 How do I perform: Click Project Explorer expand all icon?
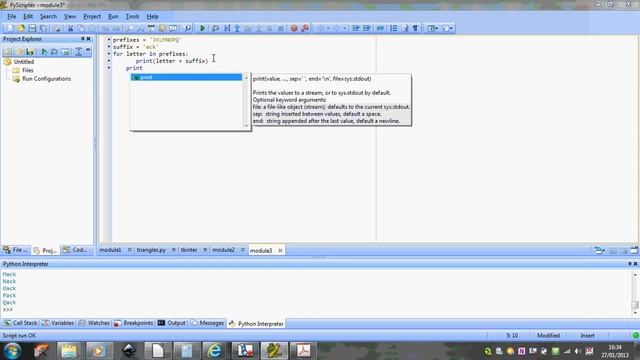click(78, 51)
